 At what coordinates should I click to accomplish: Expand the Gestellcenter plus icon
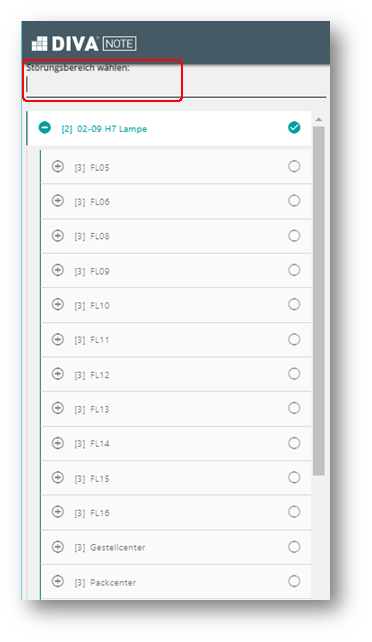coord(58,547)
